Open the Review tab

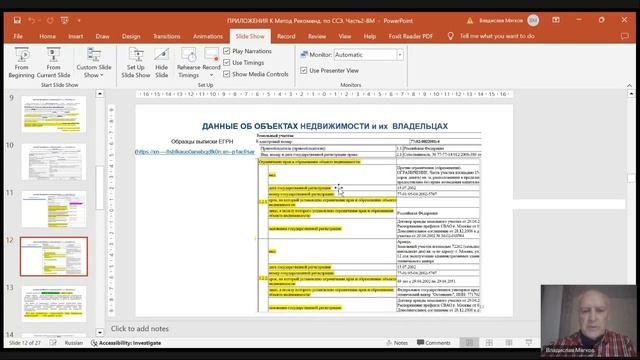[317, 36]
